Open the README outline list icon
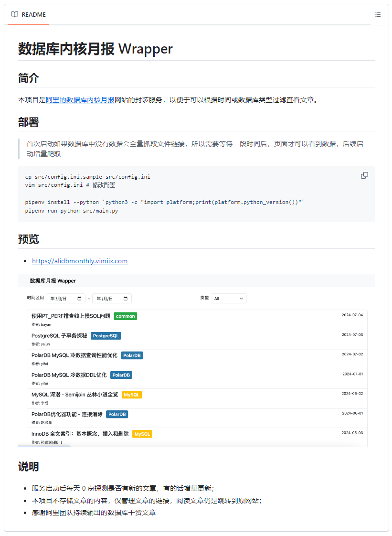This screenshot has width=392, height=536. [x=377, y=14]
